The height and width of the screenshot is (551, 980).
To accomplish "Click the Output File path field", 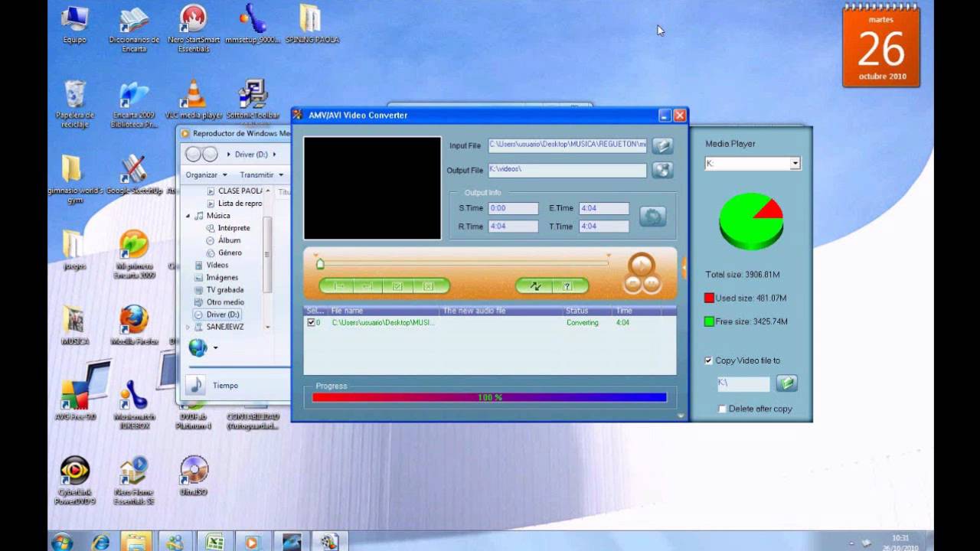I will point(567,170).
